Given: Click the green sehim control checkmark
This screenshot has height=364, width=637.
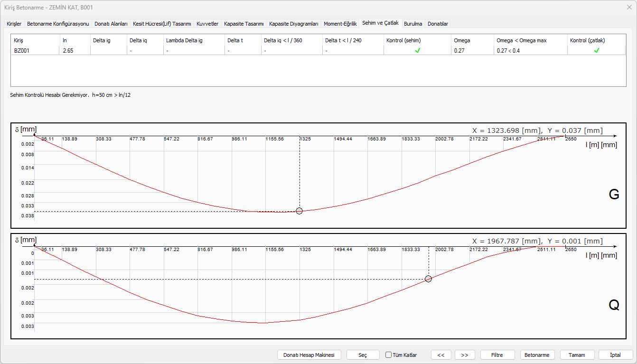Looking at the screenshot, I should coord(418,50).
